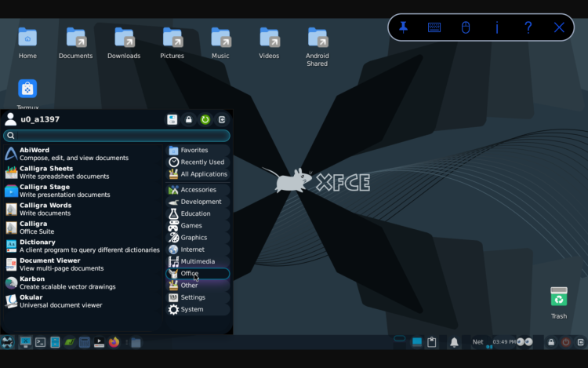
Task: Select the Pictures desktop shortcut
Action: coord(172,43)
